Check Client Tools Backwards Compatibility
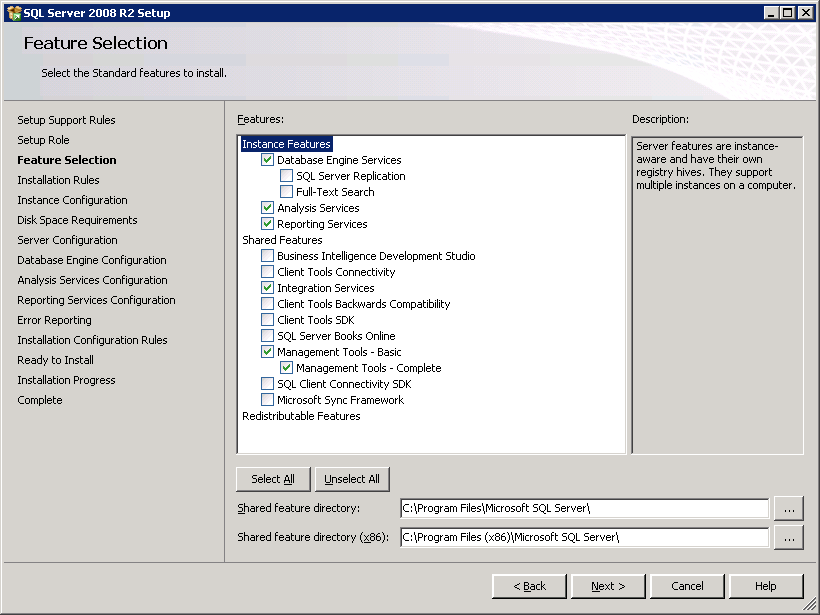 pos(267,304)
